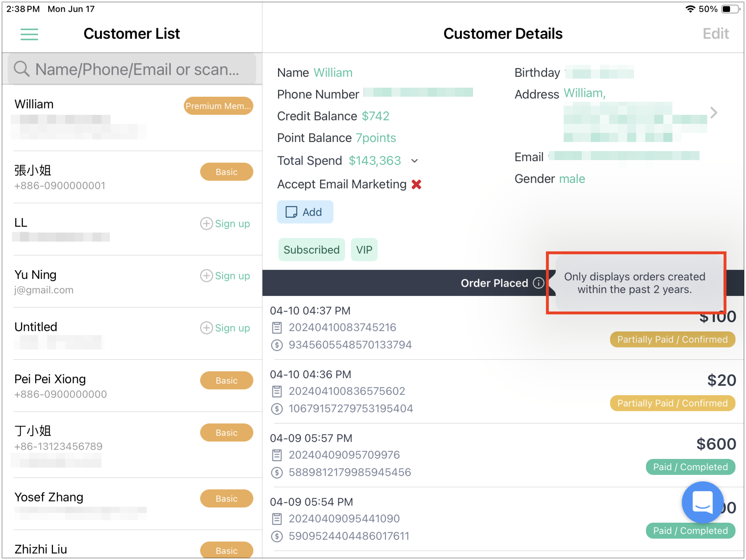Click receipt icon for order 20240409095709976
The image size is (746, 560).
coord(277,455)
